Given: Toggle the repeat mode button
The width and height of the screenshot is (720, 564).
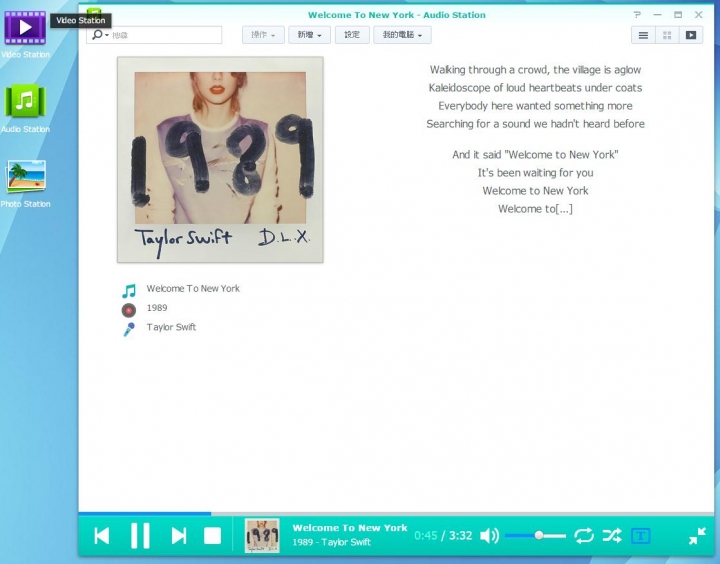Looking at the screenshot, I should coord(584,536).
